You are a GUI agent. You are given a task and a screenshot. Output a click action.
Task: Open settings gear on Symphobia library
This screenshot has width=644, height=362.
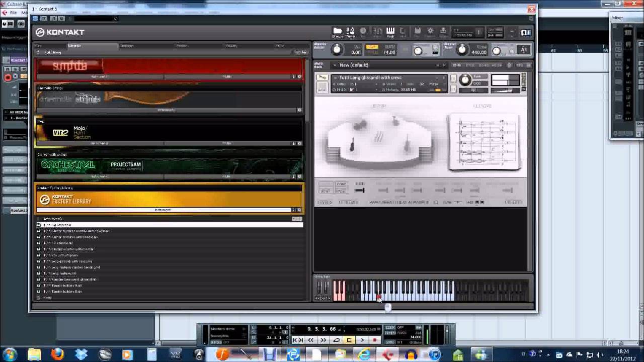pyautogui.click(x=299, y=76)
